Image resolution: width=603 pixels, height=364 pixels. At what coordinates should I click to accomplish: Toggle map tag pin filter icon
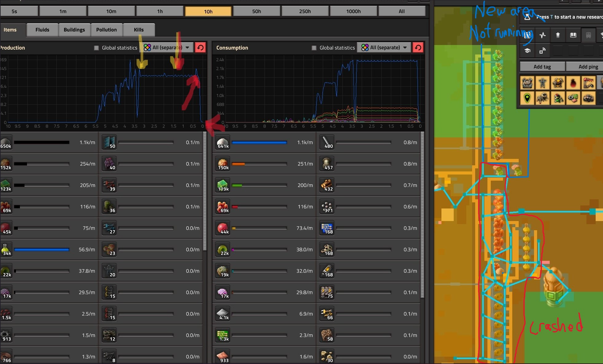[x=527, y=98]
